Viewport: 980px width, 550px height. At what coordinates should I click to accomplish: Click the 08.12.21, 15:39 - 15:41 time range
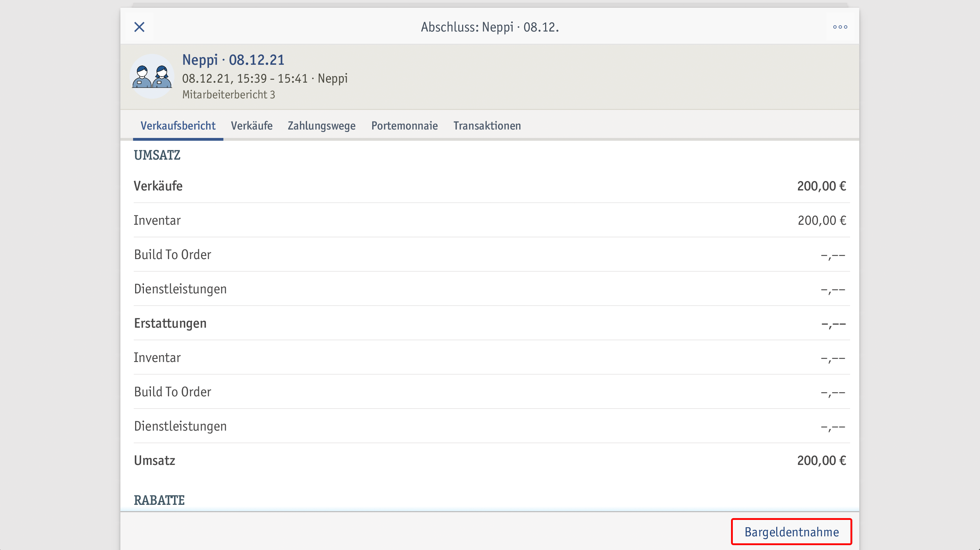[x=245, y=78]
